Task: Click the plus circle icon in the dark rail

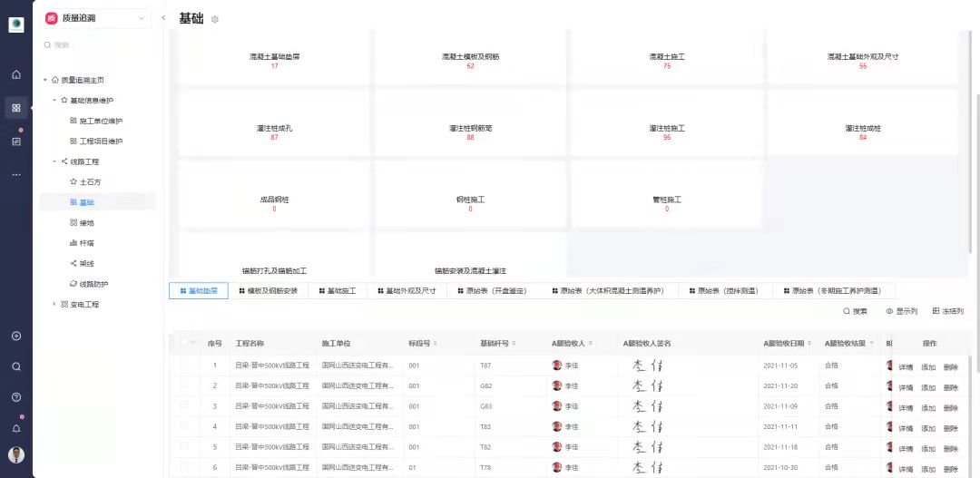Action: [x=16, y=337]
